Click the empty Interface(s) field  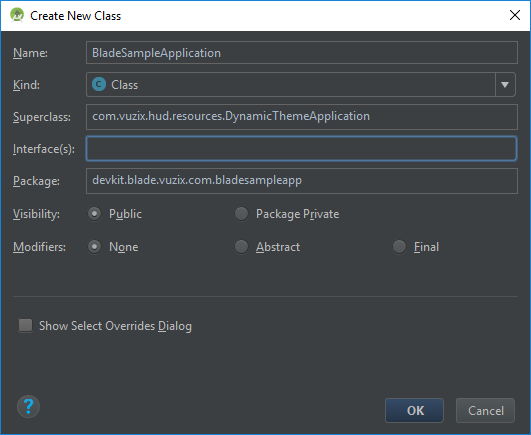[301, 149]
